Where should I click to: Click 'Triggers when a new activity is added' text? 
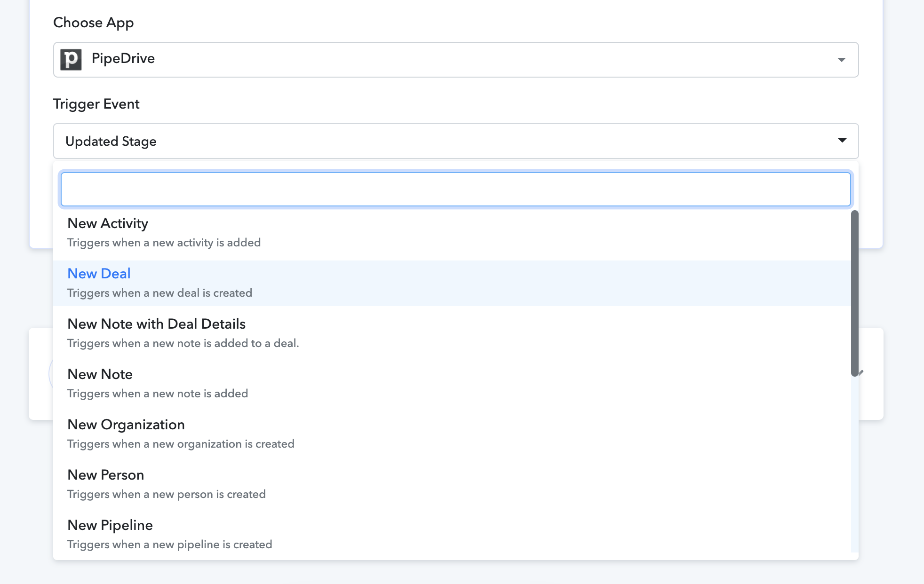coord(164,243)
